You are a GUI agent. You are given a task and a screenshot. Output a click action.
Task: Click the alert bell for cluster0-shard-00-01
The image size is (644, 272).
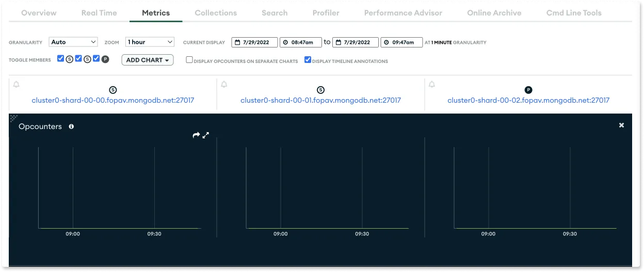tap(224, 84)
